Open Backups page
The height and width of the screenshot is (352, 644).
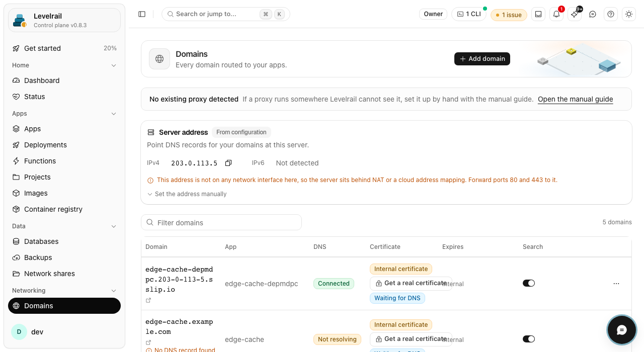point(64,257)
